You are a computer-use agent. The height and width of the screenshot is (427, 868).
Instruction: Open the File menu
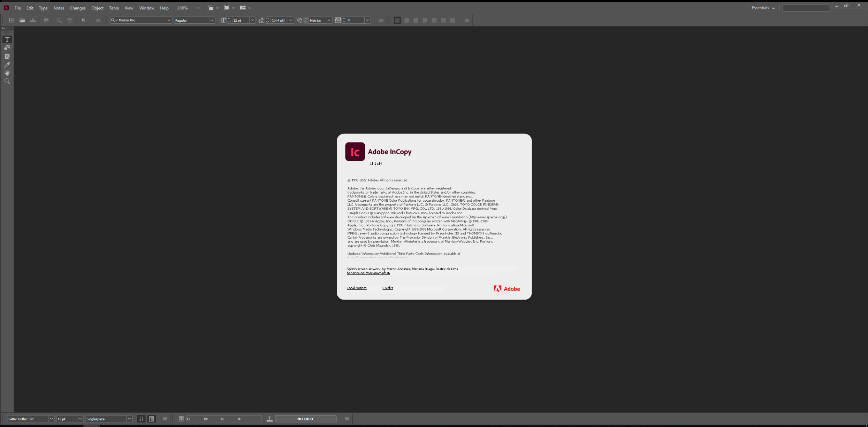pyautogui.click(x=17, y=8)
